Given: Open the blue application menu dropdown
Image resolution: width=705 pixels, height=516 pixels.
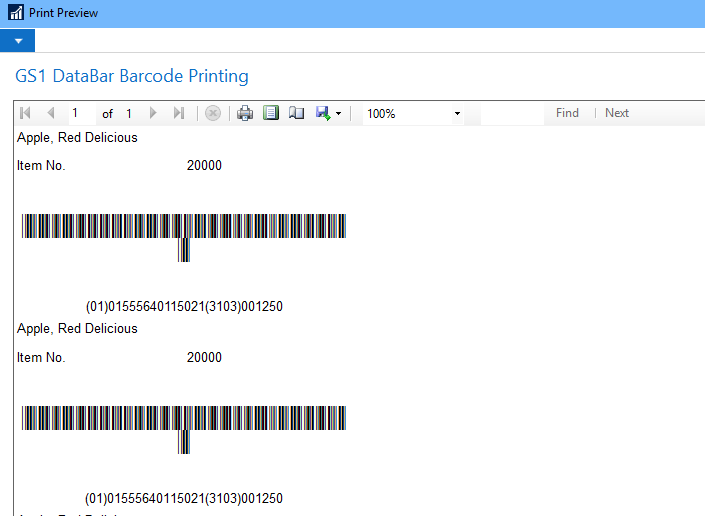Looking at the screenshot, I should click(x=17, y=41).
